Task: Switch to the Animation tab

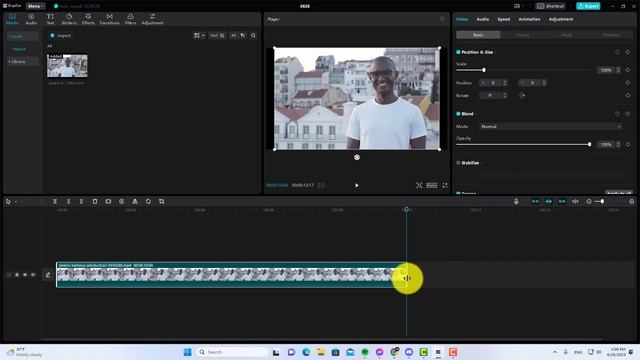Action: pos(529,19)
